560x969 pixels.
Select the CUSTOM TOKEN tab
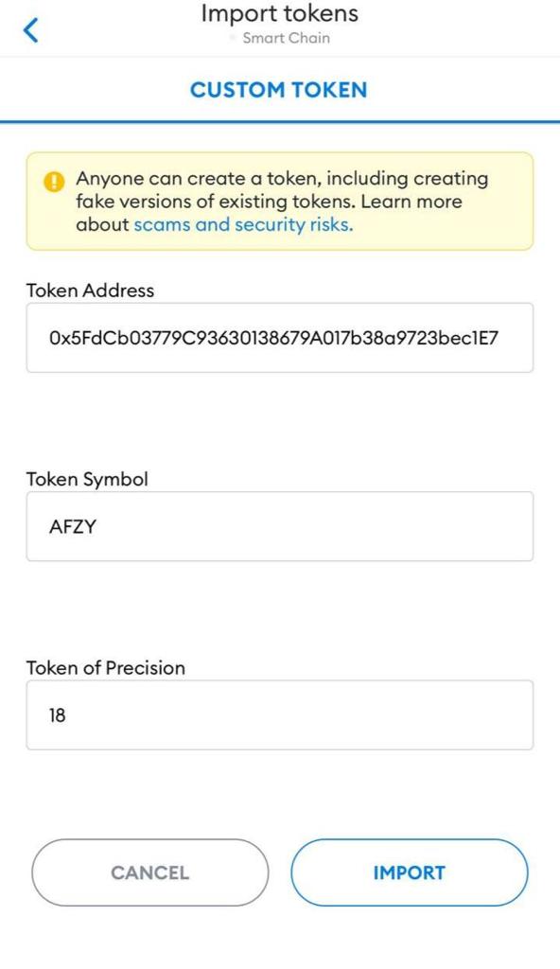pos(279,90)
